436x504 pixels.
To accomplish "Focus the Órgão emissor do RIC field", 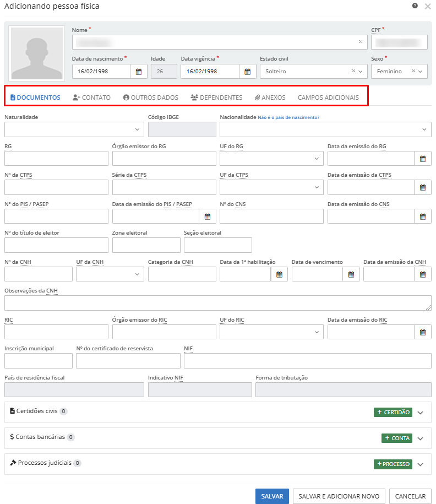I will 164,332.
